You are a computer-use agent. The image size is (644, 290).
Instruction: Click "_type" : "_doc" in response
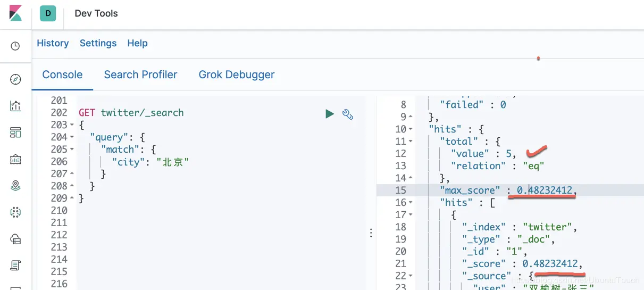click(508, 239)
